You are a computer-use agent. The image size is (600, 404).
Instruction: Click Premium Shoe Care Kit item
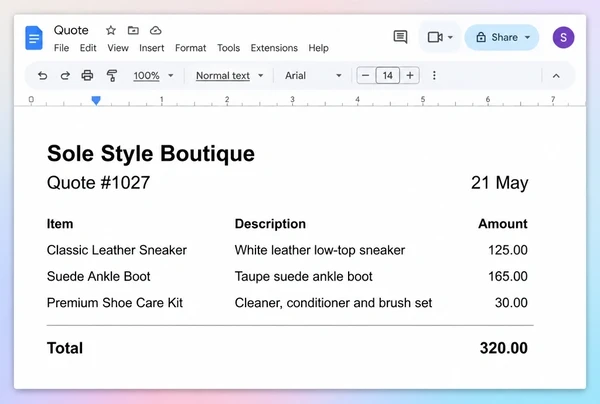115,303
